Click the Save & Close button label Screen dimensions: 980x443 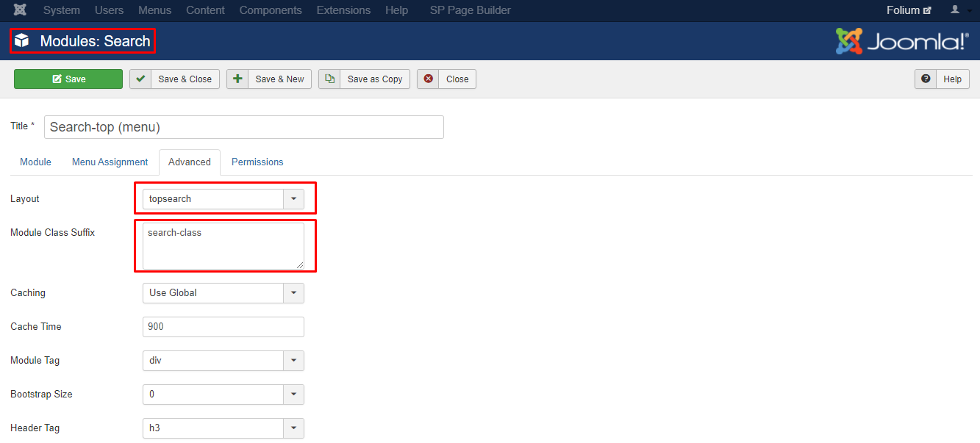[185, 79]
